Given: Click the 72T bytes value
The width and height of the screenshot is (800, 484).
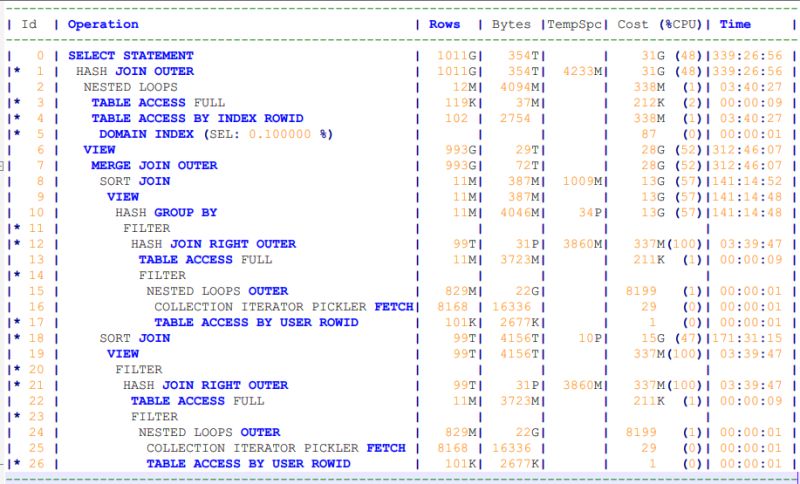Looking at the screenshot, I should [x=527, y=166].
